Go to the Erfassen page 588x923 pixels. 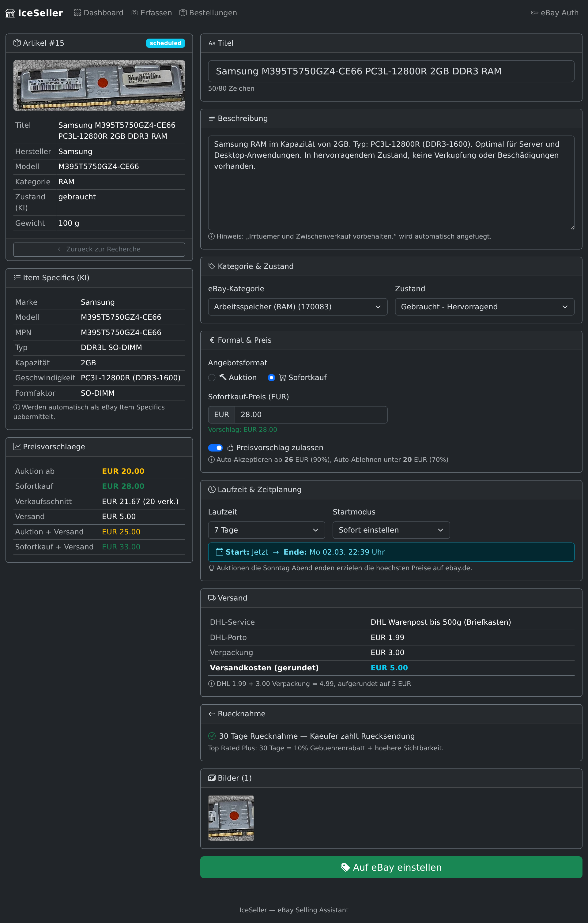151,13
